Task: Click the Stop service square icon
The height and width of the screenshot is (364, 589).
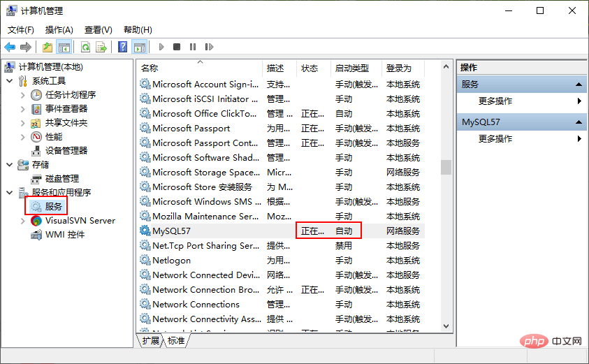Action: tap(177, 47)
